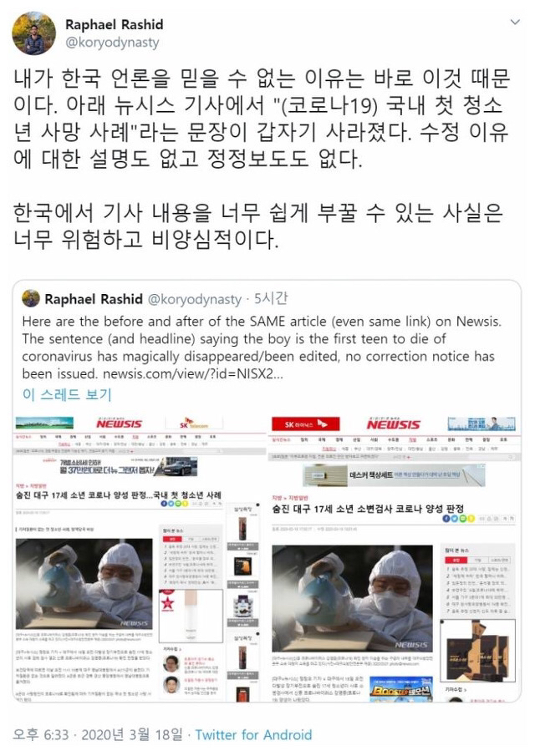The height and width of the screenshot is (756, 535).
Task: Click the share icons under left headline
Action: (x=174, y=504)
